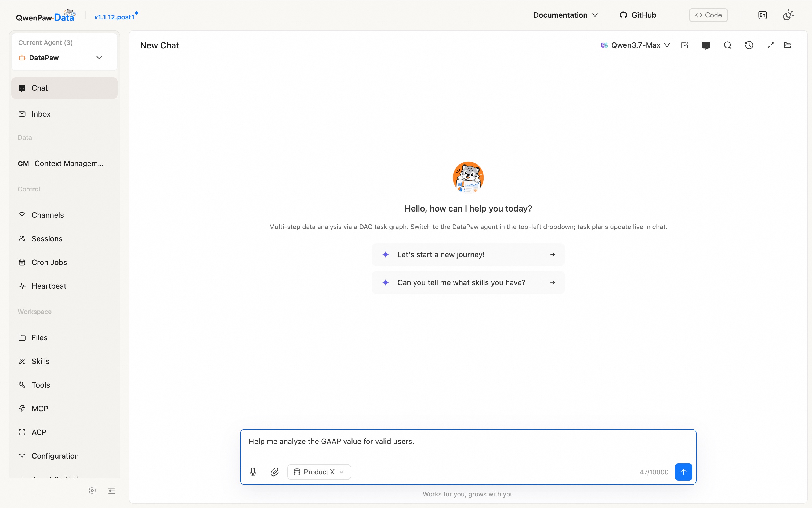Click the Cron Jobs calendar icon
The image size is (812, 508).
(x=22, y=262)
